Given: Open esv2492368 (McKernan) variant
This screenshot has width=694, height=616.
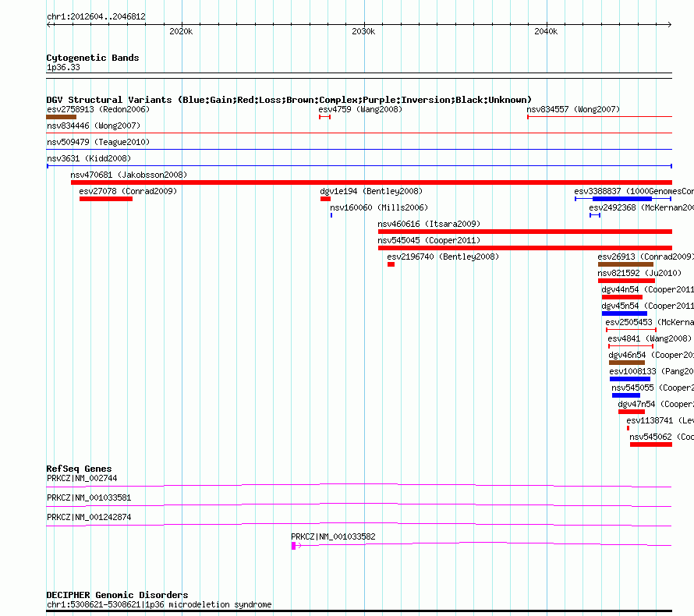Looking at the screenshot, I should click(x=641, y=207).
